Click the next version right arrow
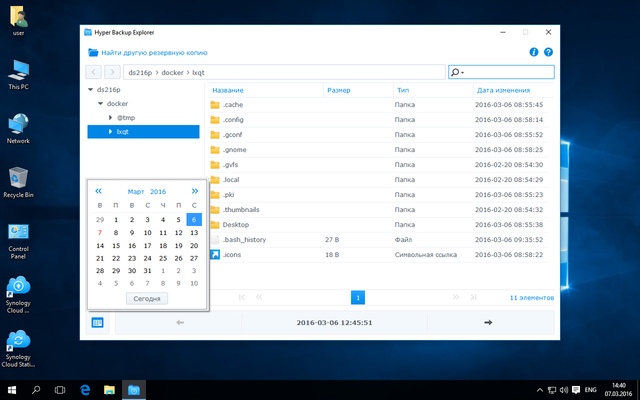 point(487,322)
